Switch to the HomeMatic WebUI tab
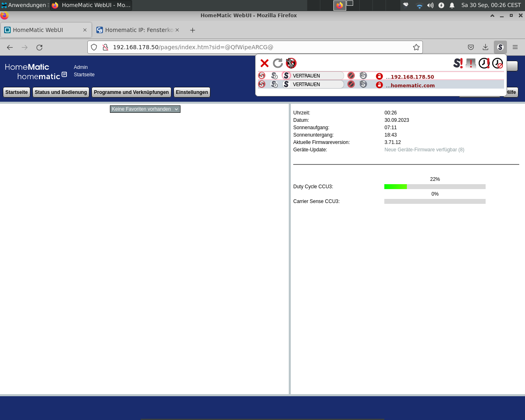Viewport: 525px width, 420px height. tap(46, 30)
